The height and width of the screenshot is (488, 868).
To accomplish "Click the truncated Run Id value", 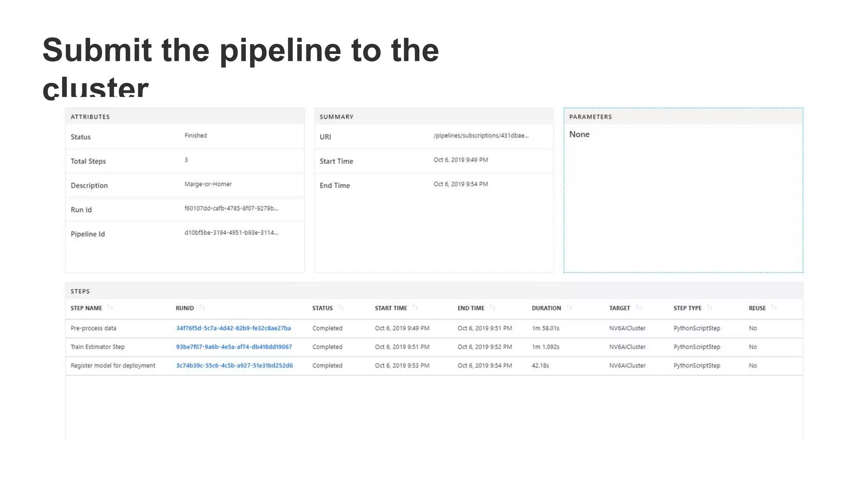I will click(231, 208).
